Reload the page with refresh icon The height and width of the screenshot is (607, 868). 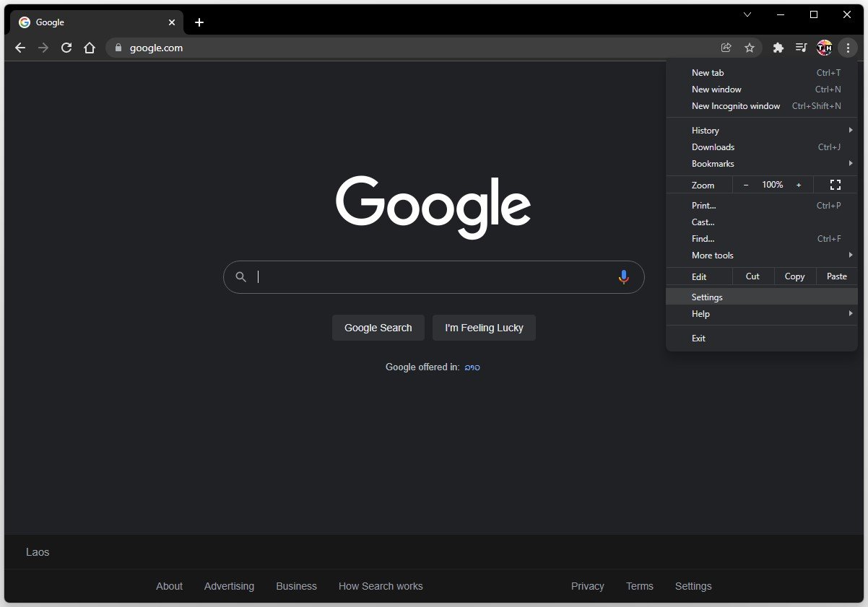66,48
